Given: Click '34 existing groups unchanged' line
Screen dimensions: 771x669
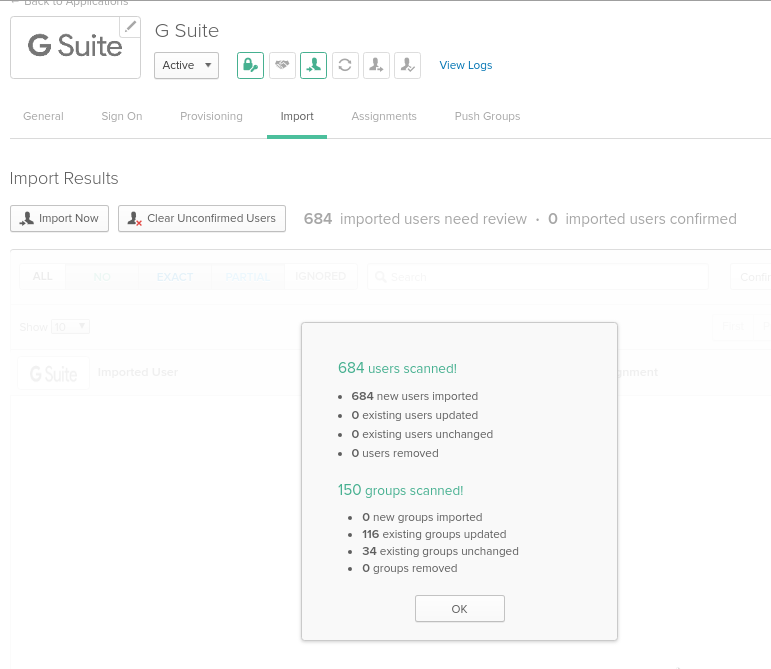Looking at the screenshot, I should click(x=440, y=551).
